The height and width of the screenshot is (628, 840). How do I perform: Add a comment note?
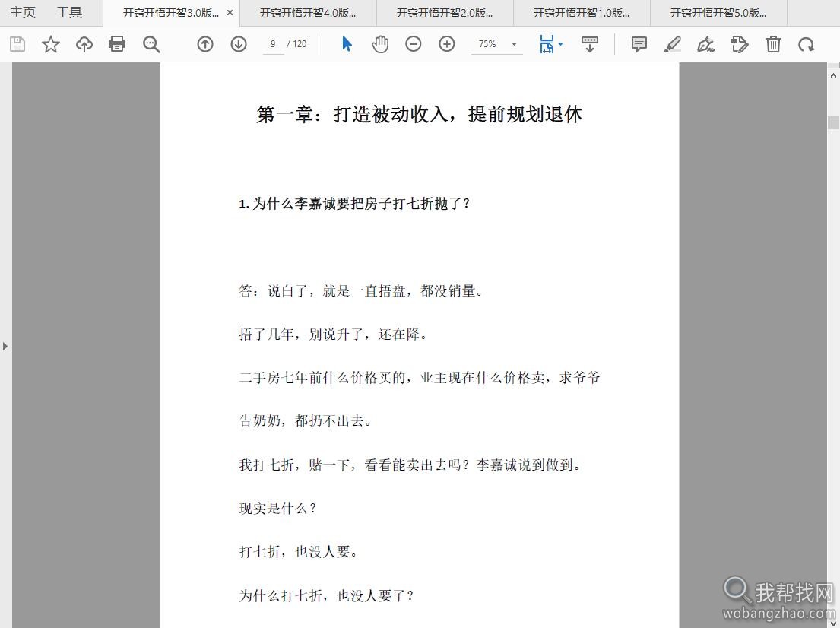coord(639,44)
